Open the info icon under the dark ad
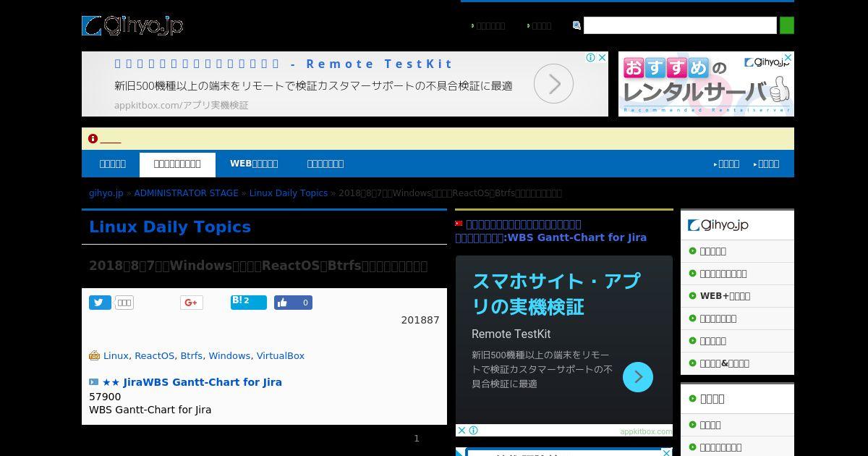Viewport: 868px width, 456px height. click(x=473, y=430)
